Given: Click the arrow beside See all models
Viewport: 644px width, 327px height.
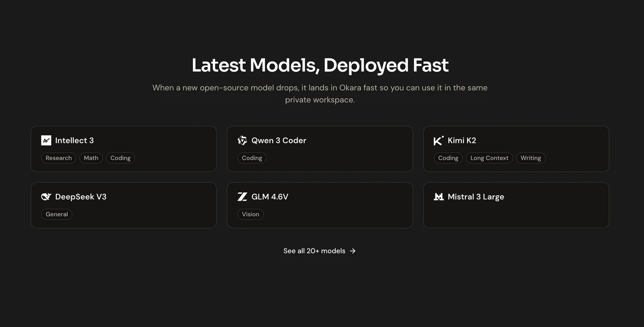Looking at the screenshot, I should coord(353,251).
